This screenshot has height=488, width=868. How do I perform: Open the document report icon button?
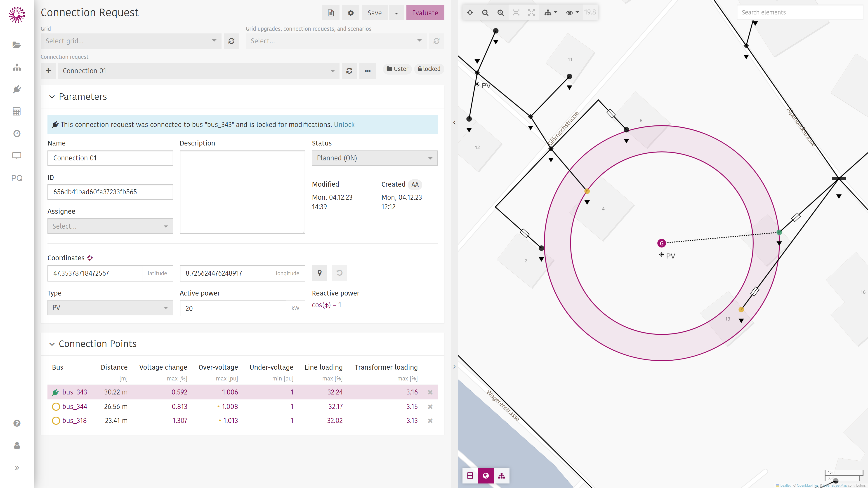[x=331, y=13]
